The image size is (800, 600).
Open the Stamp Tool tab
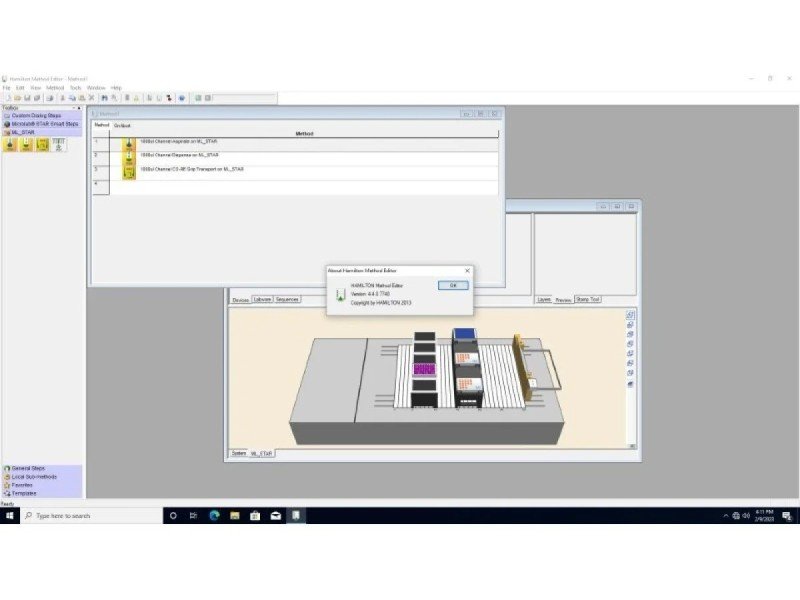pos(587,299)
